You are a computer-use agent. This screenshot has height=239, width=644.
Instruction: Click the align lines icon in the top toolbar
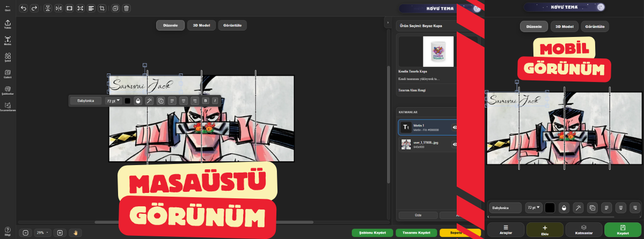coord(91,8)
